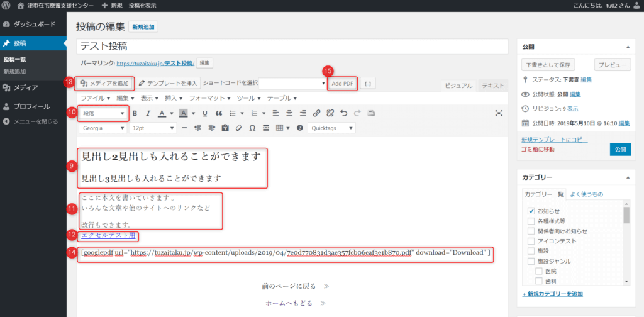This screenshot has height=317, width=644.
Task: Open the フォーマット menu
Action: 211,99
